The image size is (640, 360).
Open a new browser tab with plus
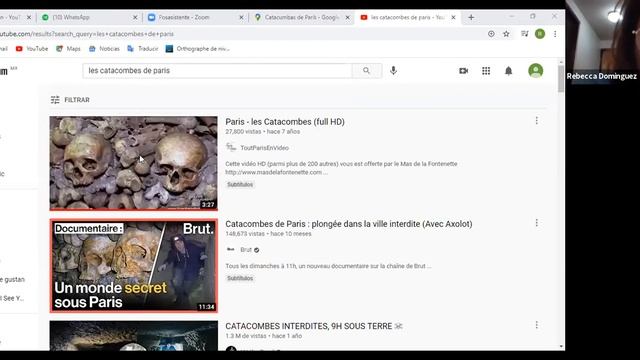(471, 17)
